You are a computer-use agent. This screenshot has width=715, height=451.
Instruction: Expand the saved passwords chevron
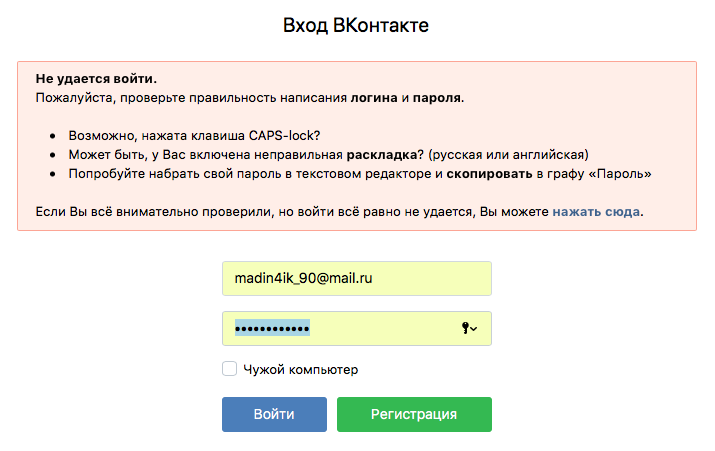pos(474,329)
